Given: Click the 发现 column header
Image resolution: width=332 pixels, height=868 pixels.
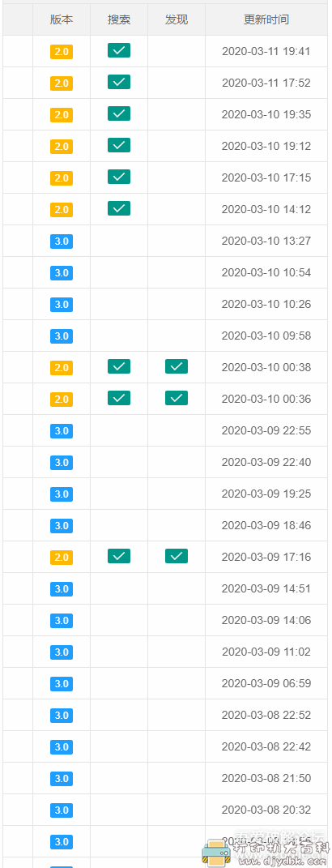Looking at the screenshot, I should click(x=177, y=20).
